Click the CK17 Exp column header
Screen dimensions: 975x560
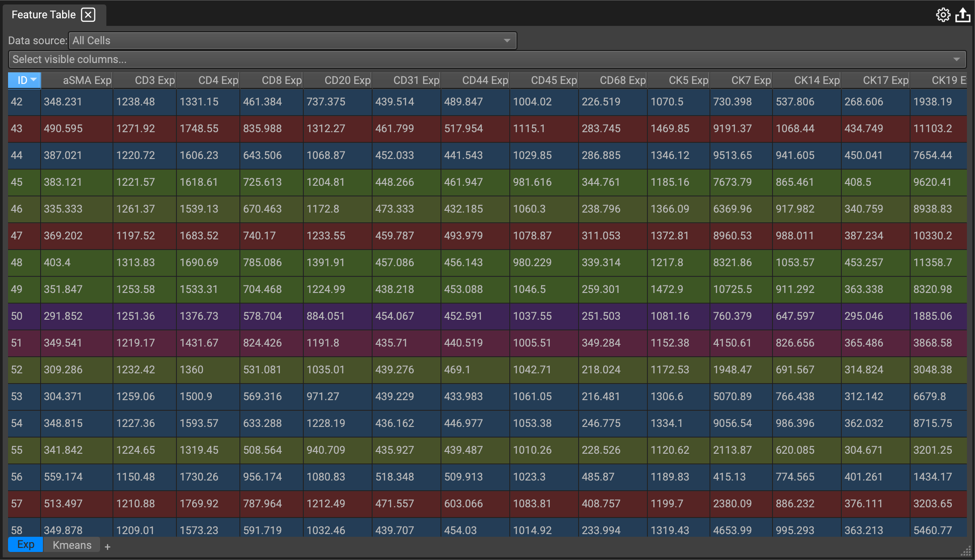[876, 80]
